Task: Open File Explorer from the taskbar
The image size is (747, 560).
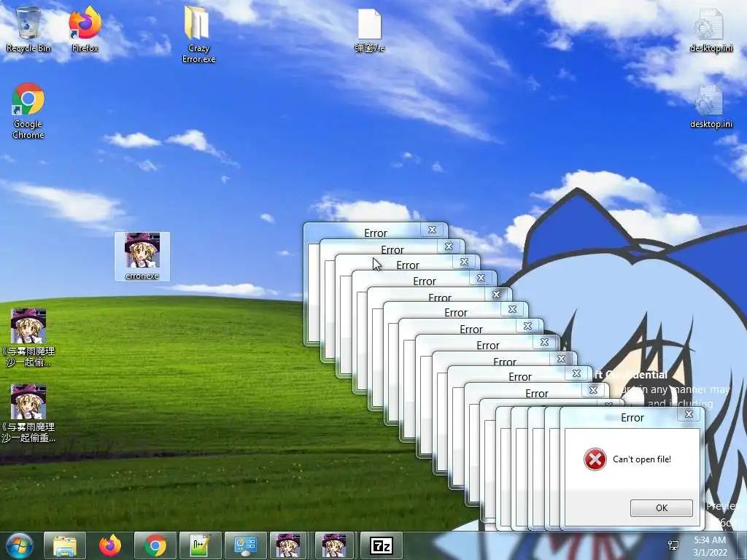Action: click(x=65, y=545)
